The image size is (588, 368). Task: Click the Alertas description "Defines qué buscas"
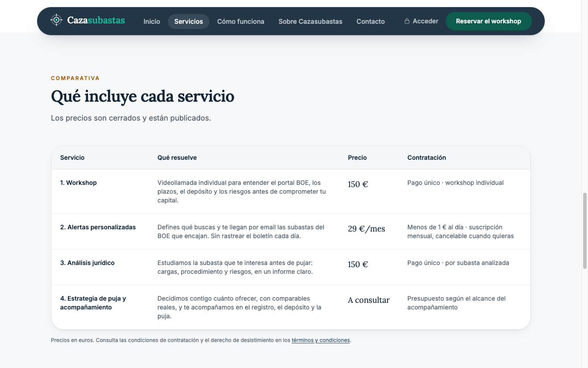coord(241,232)
